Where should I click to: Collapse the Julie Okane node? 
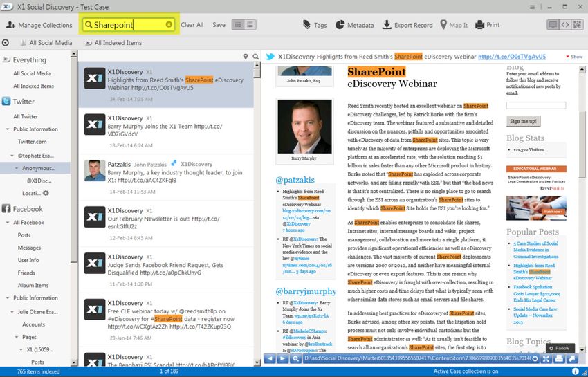click(x=12, y=312)
